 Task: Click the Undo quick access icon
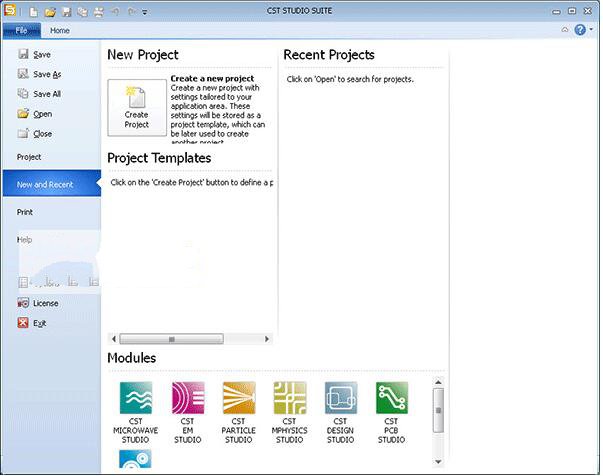[115, 12]
